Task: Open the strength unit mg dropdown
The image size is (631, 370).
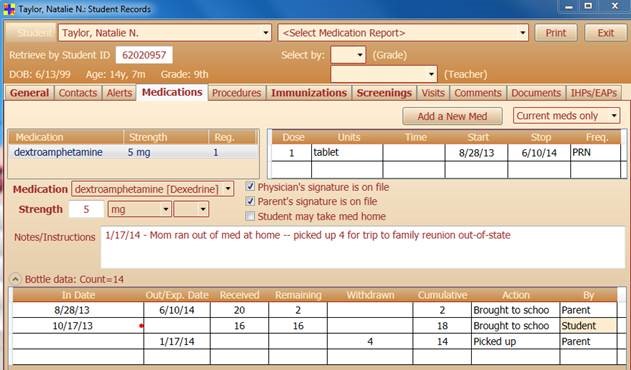Action: coord(165,209)
